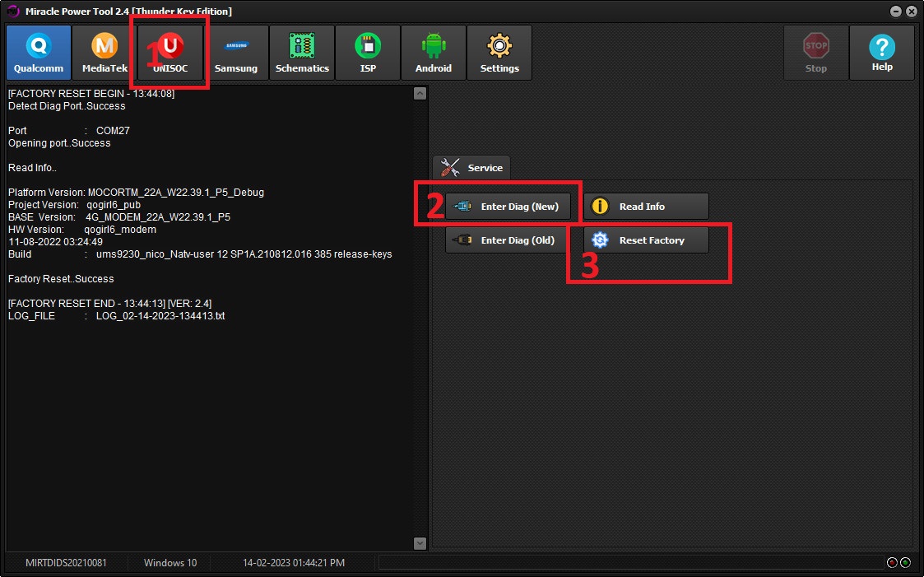
Task: Click the Reset Factory button
Action: 647,240
